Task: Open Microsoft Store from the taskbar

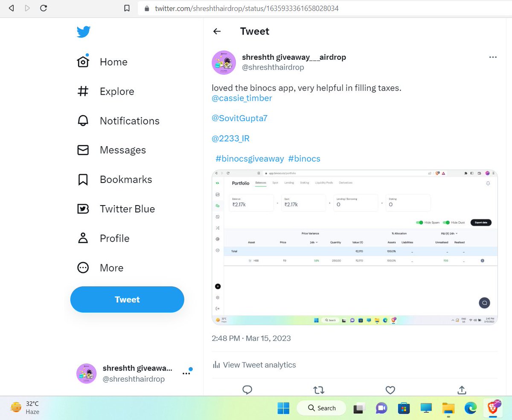Action: [x=404, y=408]
